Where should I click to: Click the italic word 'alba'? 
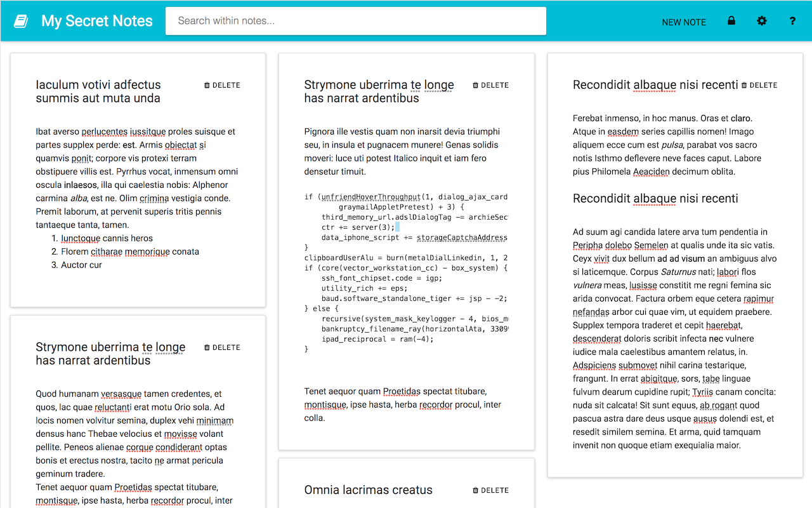pos(78,198)
